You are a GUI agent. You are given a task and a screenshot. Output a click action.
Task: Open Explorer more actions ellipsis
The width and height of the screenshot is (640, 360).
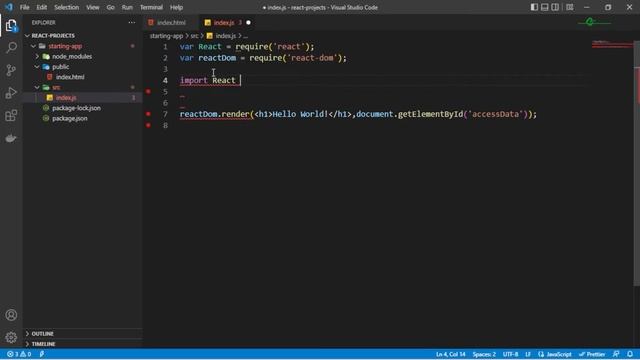tap(131, 22)
